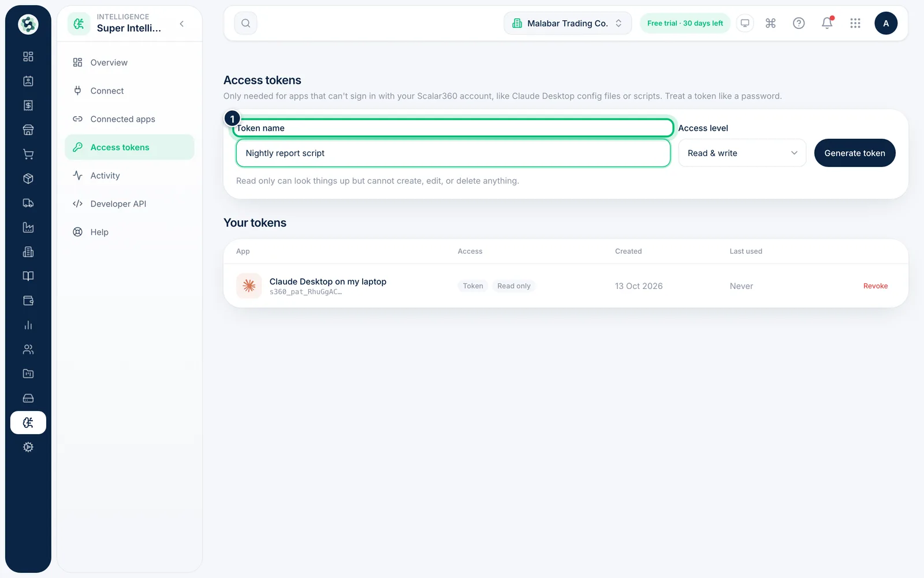Image resolution: width=924 pixels, height=578 pixels.
Task: Select the Access tokens menu item
Action: tap(129, 147)
